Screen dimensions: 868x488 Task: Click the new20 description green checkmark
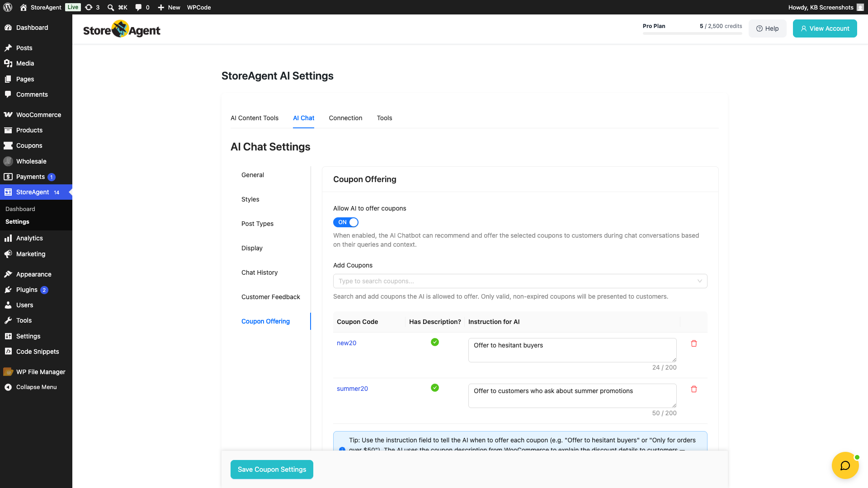(x=435, y=342)
